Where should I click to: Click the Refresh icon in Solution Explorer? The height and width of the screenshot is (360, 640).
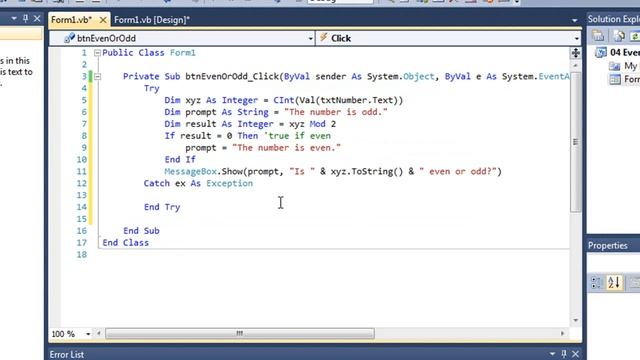[x=635, y=36]
